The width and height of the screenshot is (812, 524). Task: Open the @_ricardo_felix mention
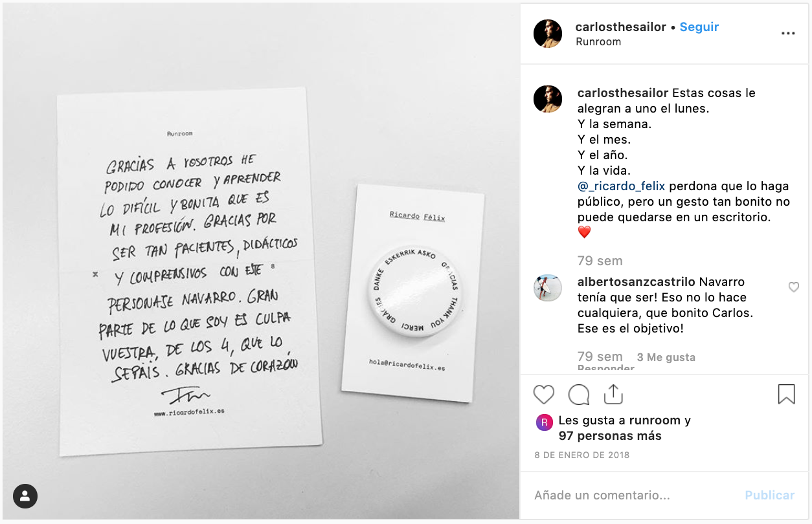point(622,186)
